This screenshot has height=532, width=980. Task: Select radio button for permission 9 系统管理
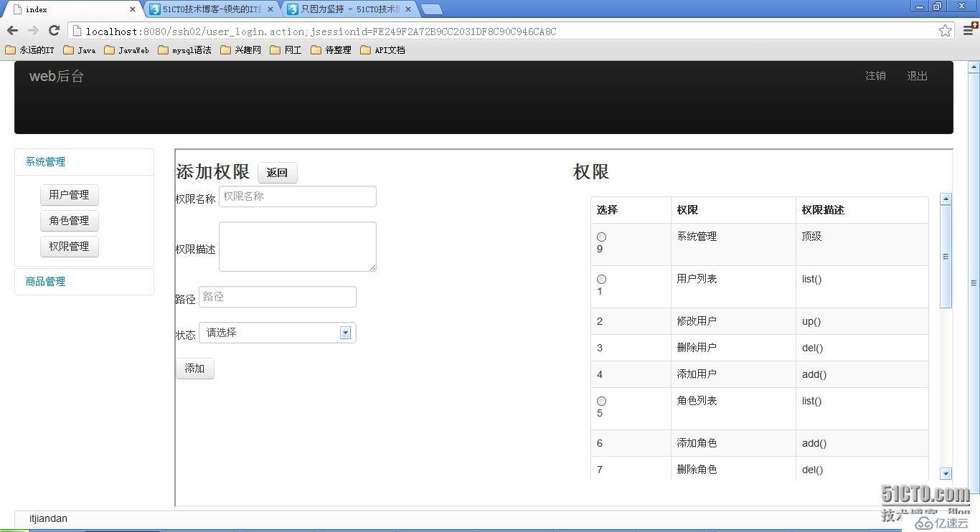coord(601,237)
